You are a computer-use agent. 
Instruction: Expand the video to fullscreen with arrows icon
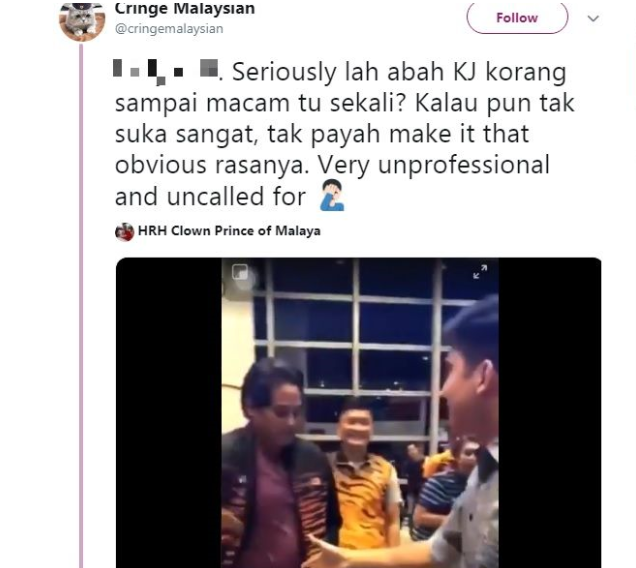click(x=480, y=271)
